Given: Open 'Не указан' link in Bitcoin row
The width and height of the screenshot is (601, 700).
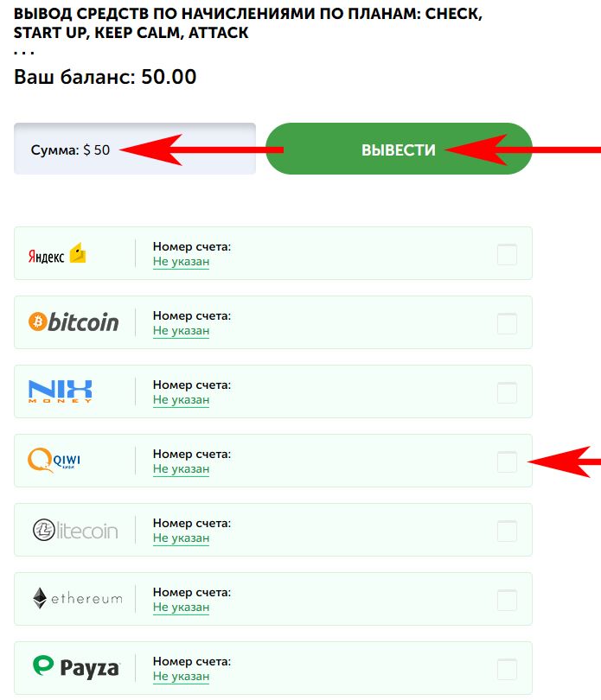Looking at the screenshot, I should point(181,331).
